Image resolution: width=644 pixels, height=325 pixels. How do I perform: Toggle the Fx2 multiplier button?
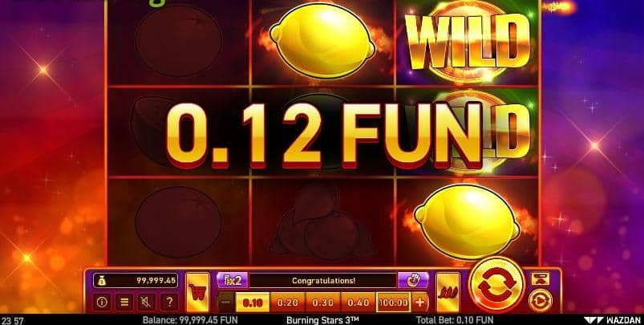(x=232, y=281)
